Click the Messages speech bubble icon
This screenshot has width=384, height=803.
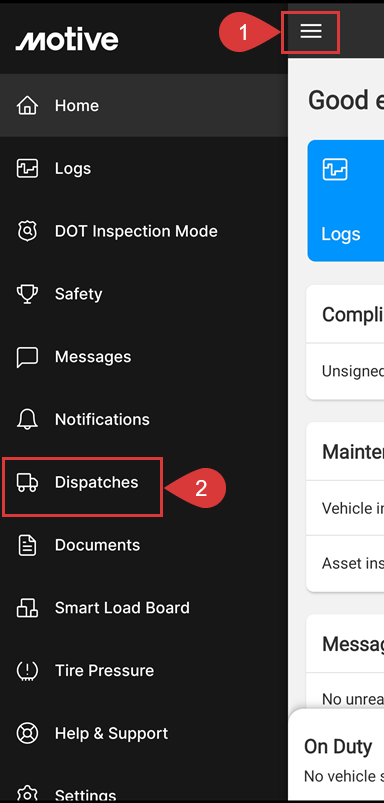[x=27, y=357]
